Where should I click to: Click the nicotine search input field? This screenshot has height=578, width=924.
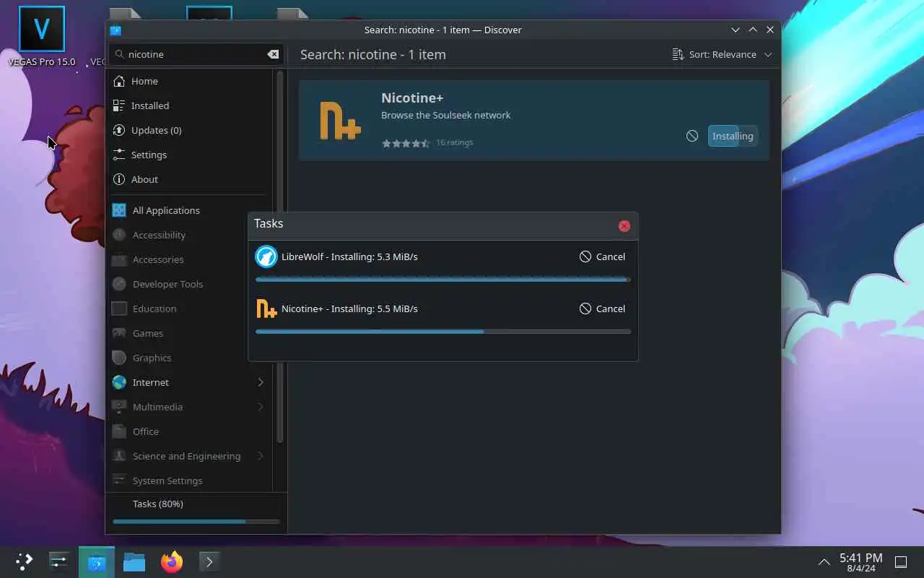click(x=195, y=54)
